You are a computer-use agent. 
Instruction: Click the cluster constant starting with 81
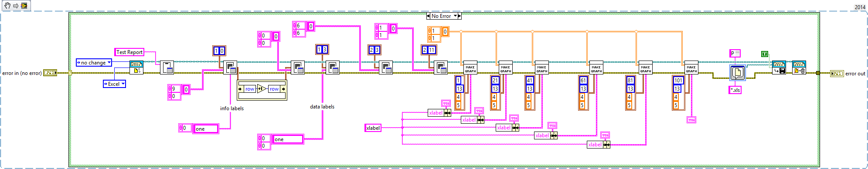click(x=630, y=93)
